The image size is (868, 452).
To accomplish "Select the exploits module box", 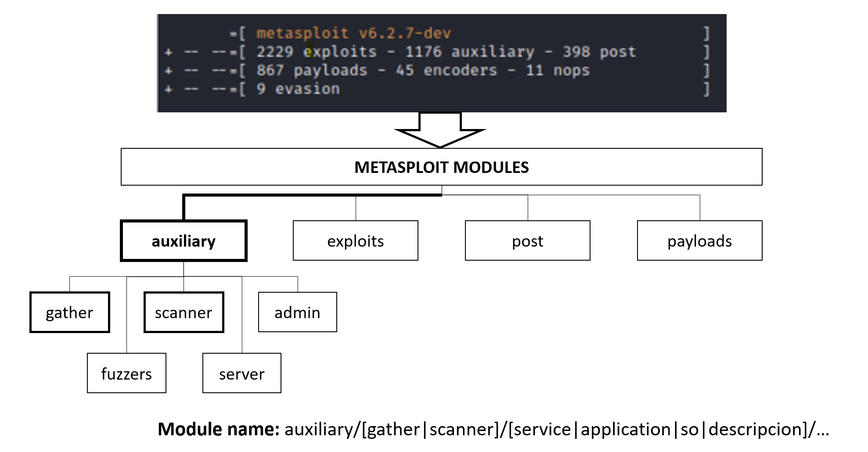I will 355,240.
